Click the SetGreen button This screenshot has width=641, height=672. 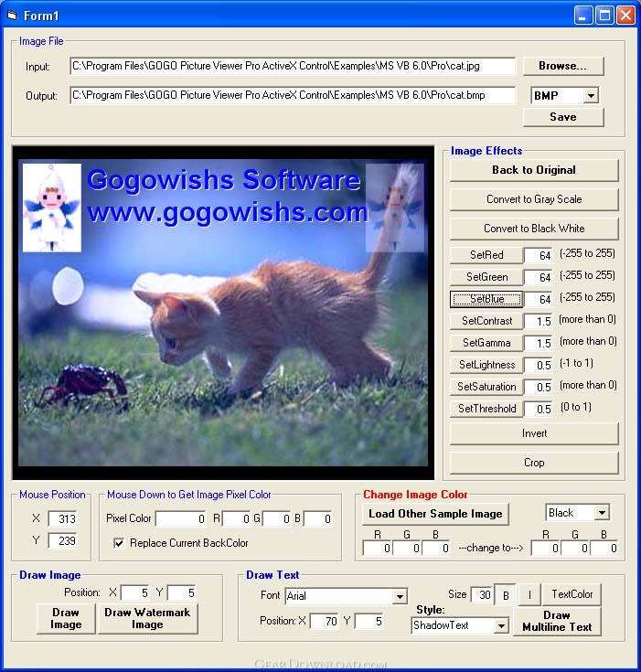click(486, 277)
